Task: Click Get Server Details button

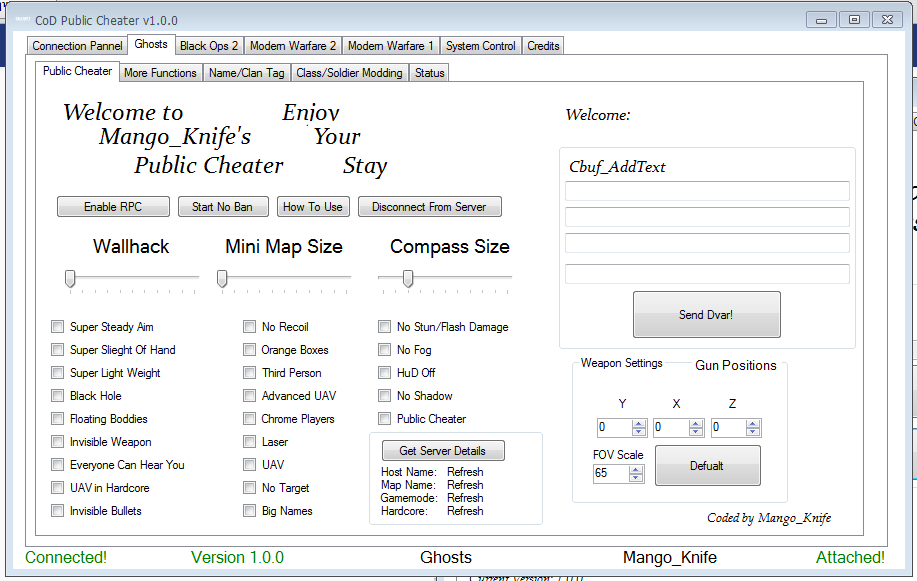Action: (443, 451)
